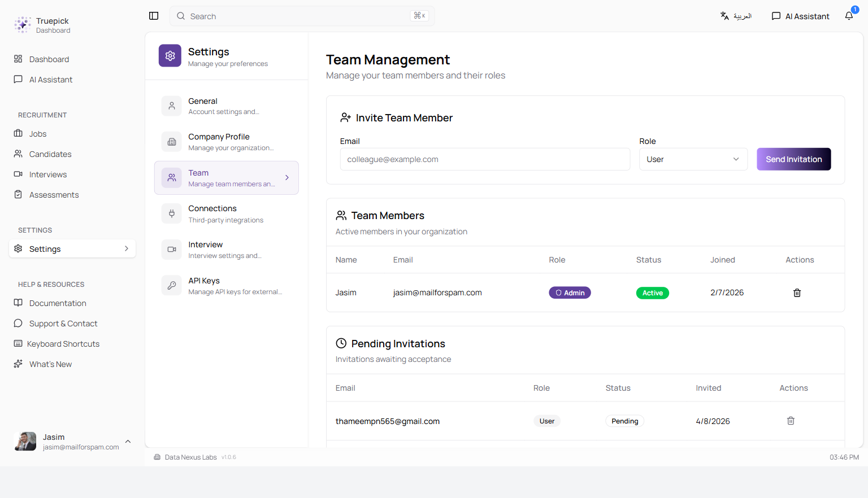
Task: Click the purple Settings gear icon
Action: pos(170,56)
